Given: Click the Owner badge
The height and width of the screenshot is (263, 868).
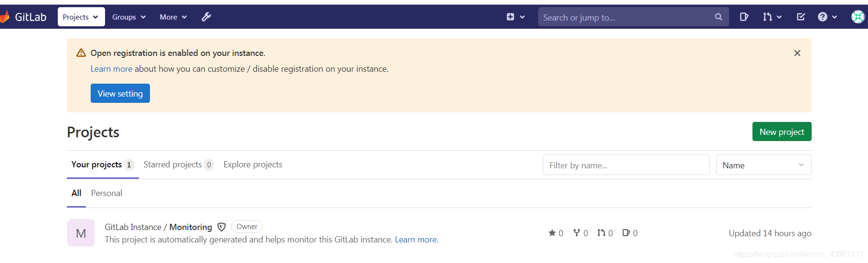Looking at the screenshot, I should tap(247, 227).
